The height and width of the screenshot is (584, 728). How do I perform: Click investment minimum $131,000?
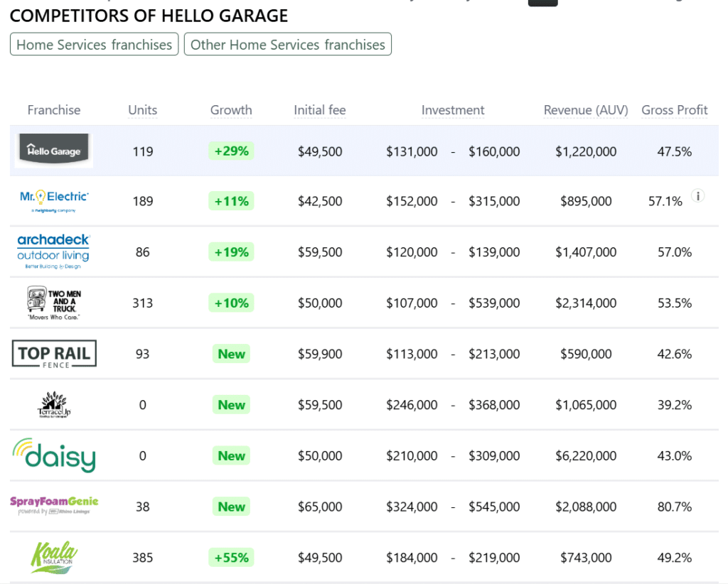(412, 151)
